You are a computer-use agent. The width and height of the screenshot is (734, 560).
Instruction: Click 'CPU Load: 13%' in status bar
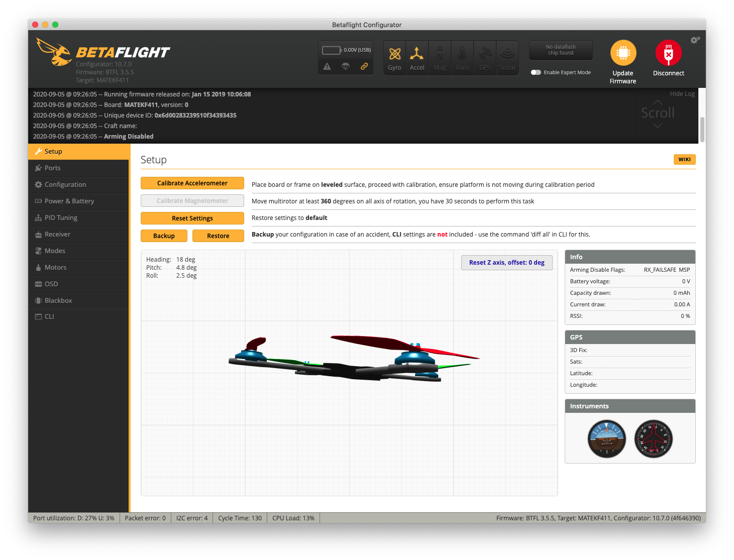(x=293, y=518)
